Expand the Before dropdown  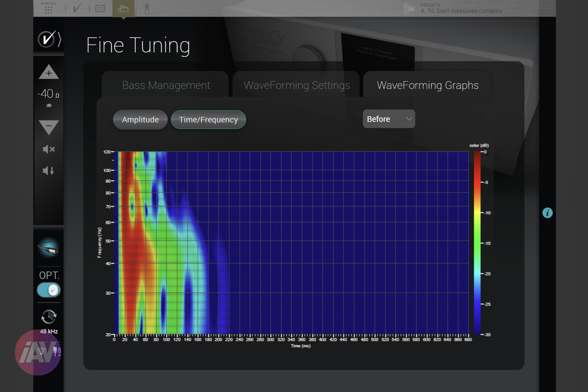[389, 119]
